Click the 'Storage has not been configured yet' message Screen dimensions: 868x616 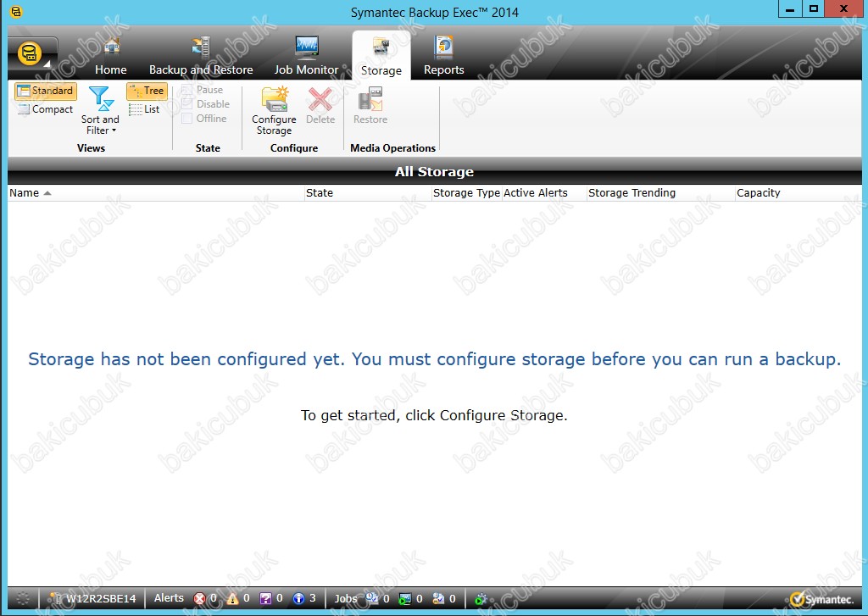[435, 359]
